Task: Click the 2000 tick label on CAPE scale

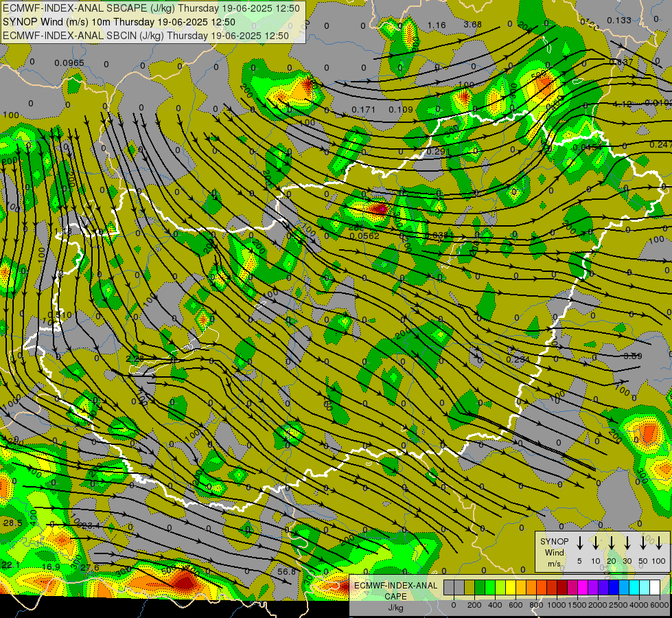Action: point(598,606)
